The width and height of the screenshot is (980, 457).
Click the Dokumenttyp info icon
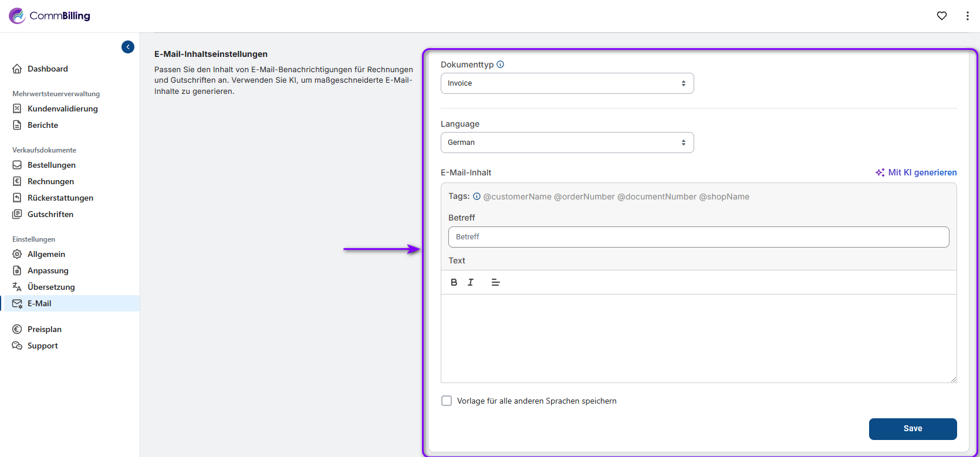coord(501,65)
